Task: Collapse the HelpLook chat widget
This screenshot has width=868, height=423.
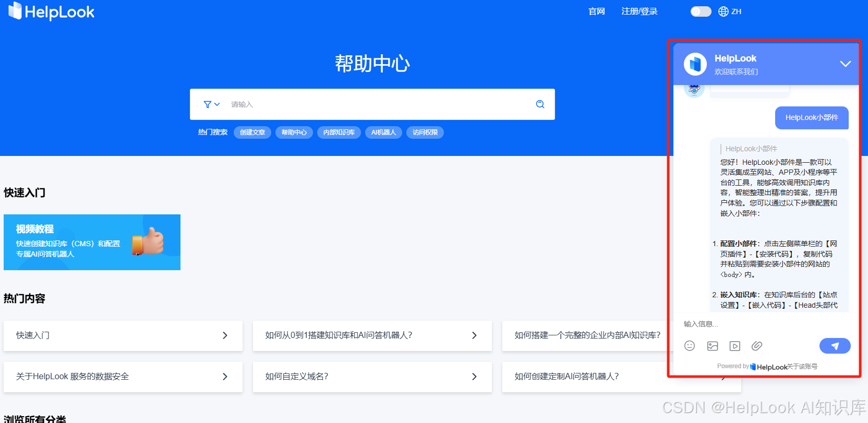Action: [845, 64]
